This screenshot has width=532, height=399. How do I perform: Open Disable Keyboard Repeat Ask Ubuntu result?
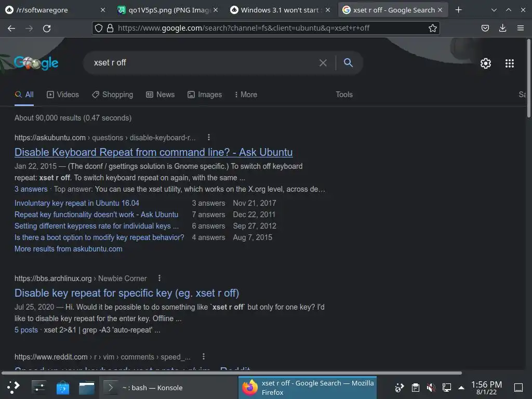coord(153,152)
